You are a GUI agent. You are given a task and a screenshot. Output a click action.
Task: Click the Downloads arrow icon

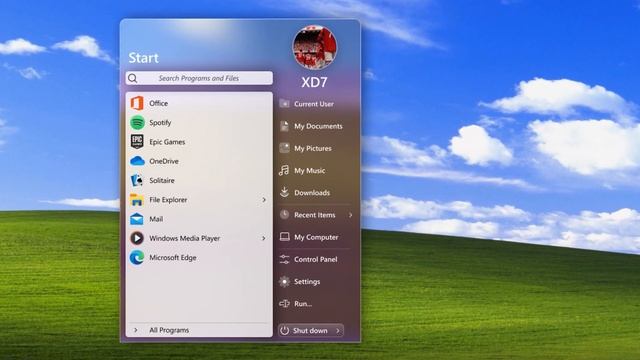point(284,192)
